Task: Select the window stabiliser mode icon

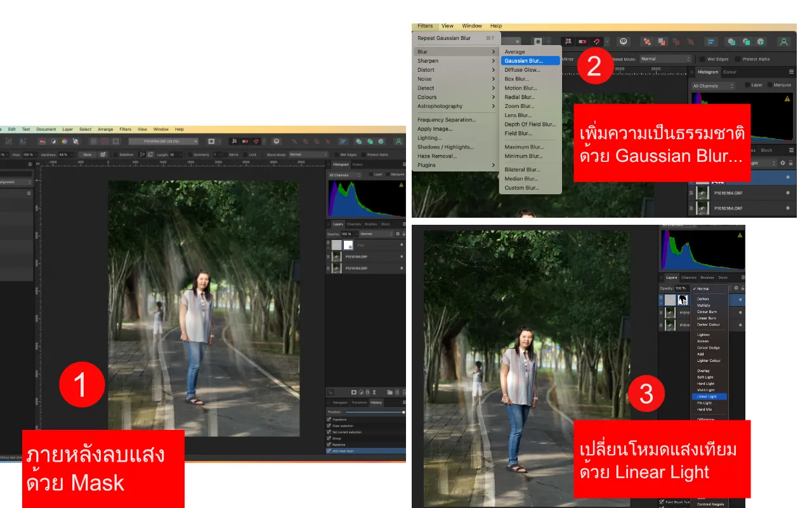Action: (x=151, y=154)
